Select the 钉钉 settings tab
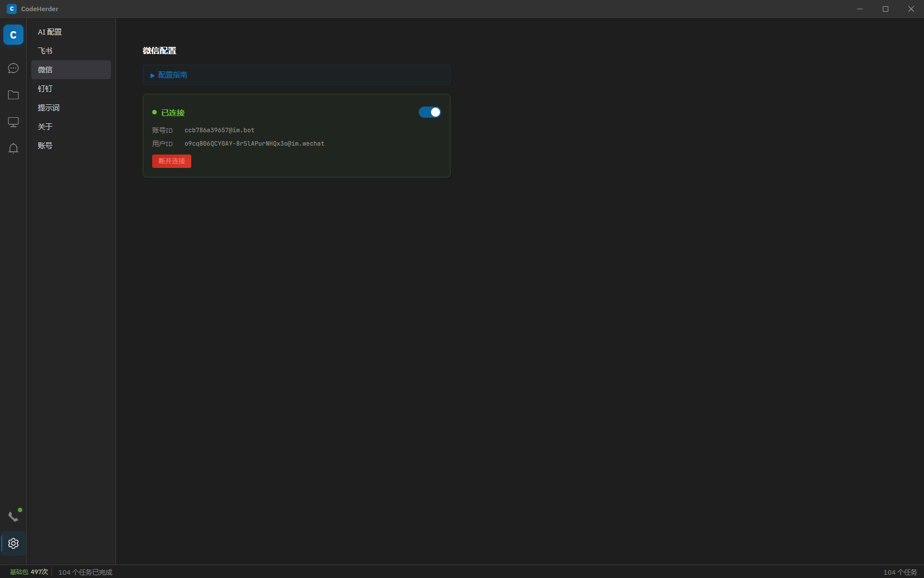The image size is (924, 578). pos(71,89)
